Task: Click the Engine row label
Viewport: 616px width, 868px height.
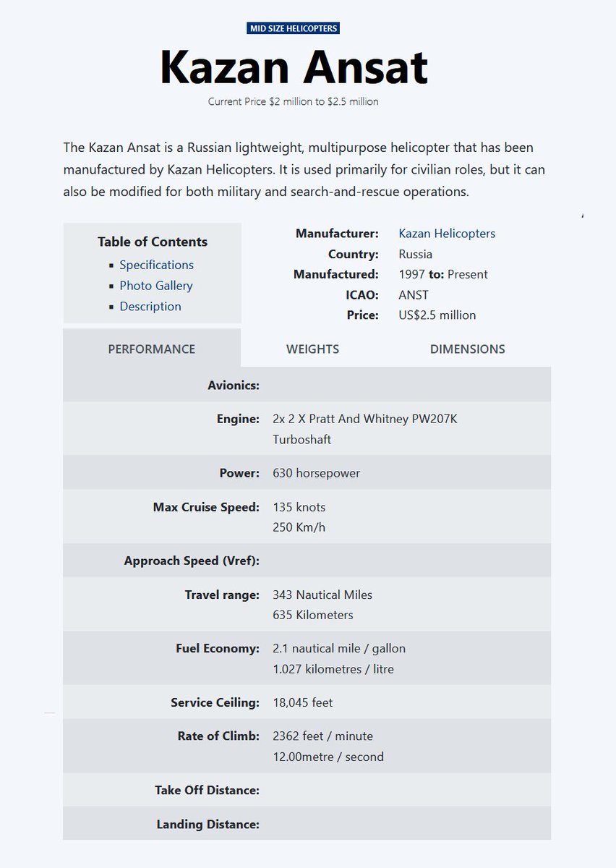Action: [238, 419]
